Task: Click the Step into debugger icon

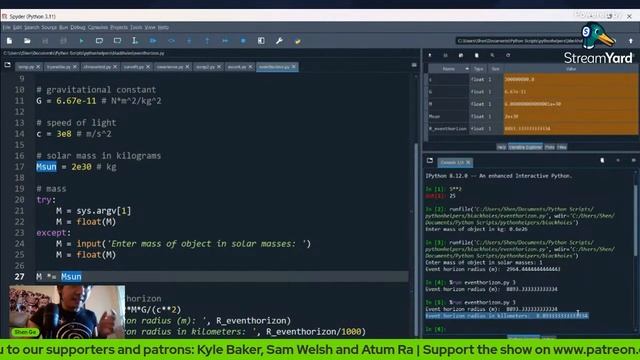Action: [189, 41]
